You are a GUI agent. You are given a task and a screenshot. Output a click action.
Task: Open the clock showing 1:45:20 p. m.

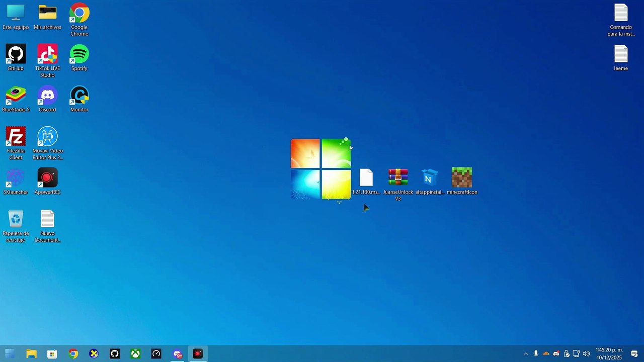609,354
